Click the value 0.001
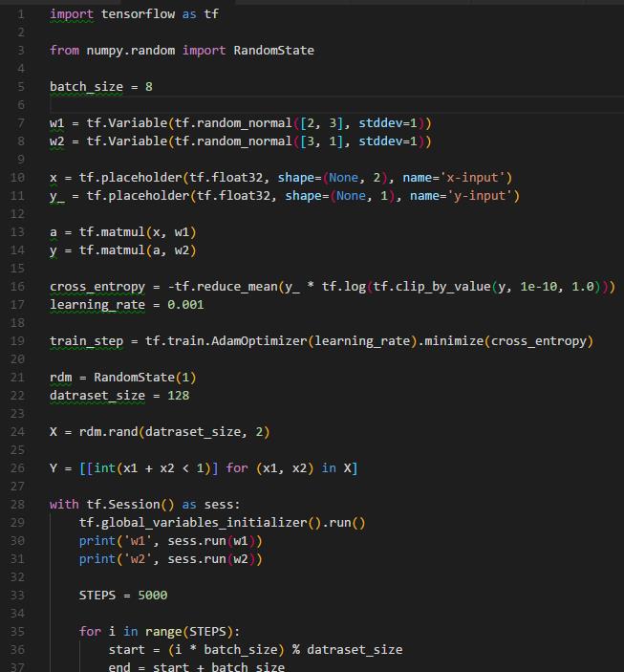The width and height of the screenshot is (624, 672). point(185,305)
